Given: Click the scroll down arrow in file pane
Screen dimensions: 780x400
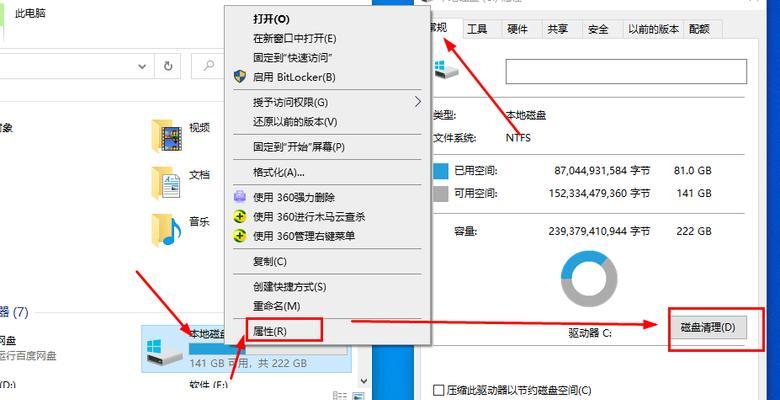Looking at the screenshot, I should tap(364, 381).
